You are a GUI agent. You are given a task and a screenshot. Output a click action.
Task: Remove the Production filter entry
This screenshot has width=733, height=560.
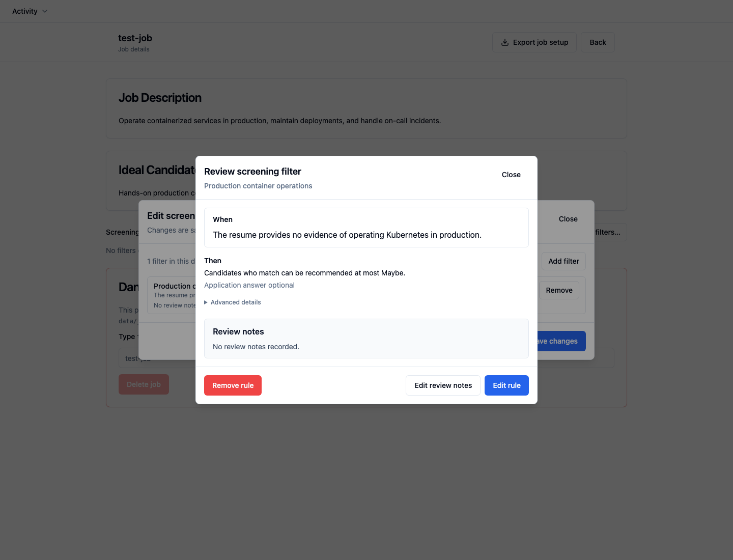[x=559, y=290]
